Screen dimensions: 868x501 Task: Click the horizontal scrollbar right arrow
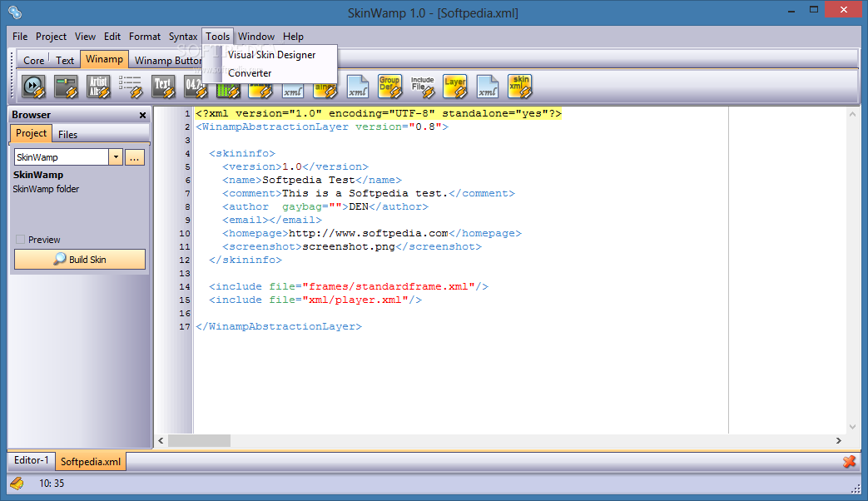[839, 440]
